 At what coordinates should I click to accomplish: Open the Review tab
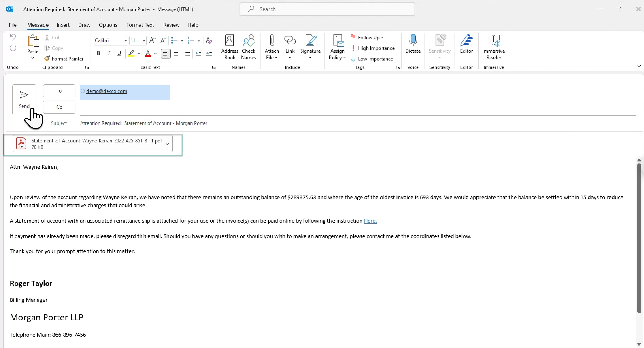[x=171, y=25]
